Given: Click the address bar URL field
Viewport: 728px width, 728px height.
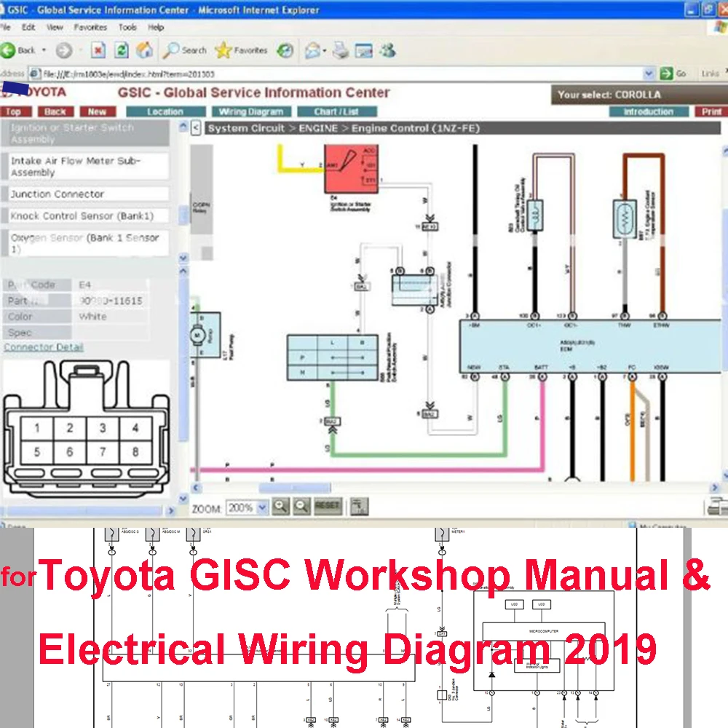Looking at the screenshot, I should (338, 74).
